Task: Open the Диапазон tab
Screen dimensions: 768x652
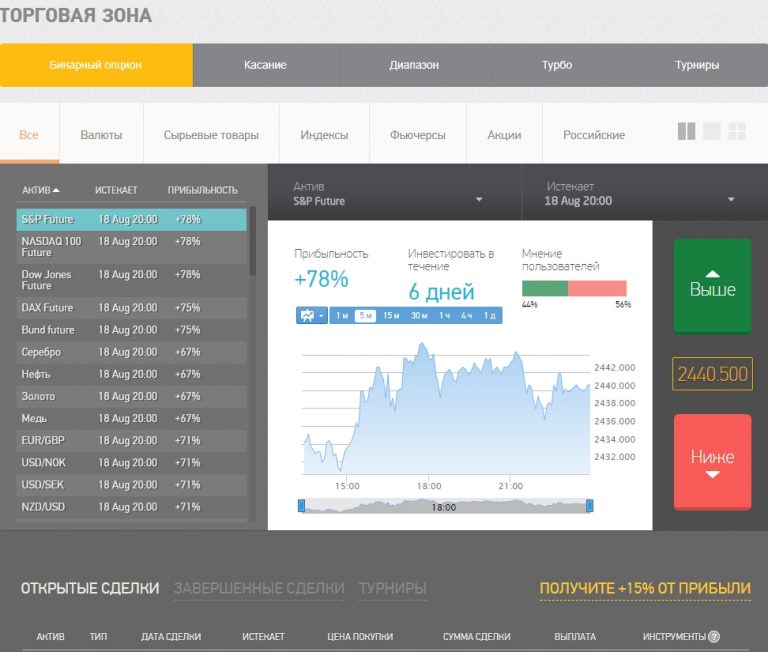Action: [x=414, y=65]
